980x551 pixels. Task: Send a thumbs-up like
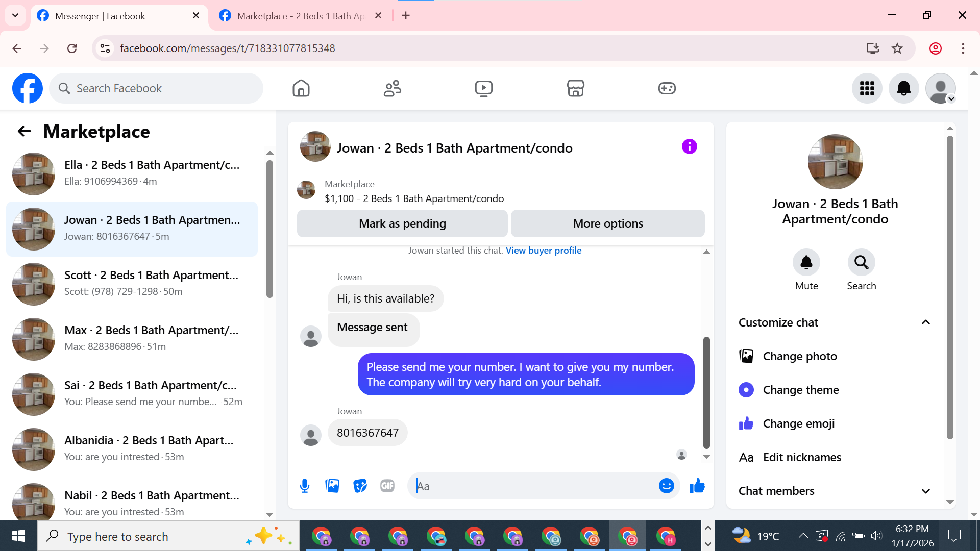(697, 486)
